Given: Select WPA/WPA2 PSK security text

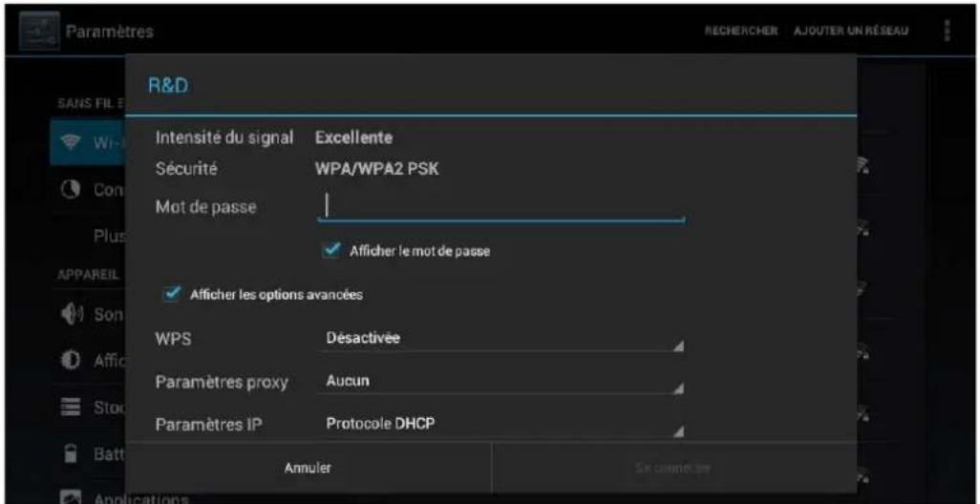Looking at the screenshot, I should (x=377, y=169).
